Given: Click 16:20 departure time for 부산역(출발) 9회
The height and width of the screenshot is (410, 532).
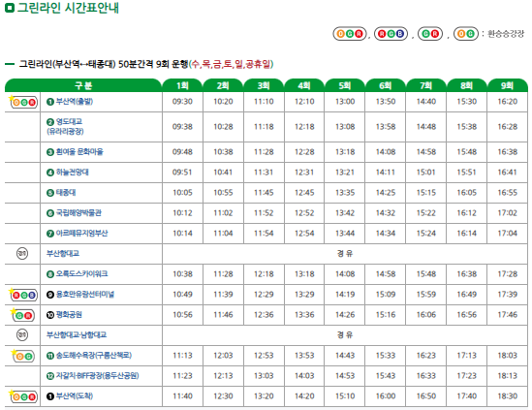Looking at the screenshot, I should [508, 102].
